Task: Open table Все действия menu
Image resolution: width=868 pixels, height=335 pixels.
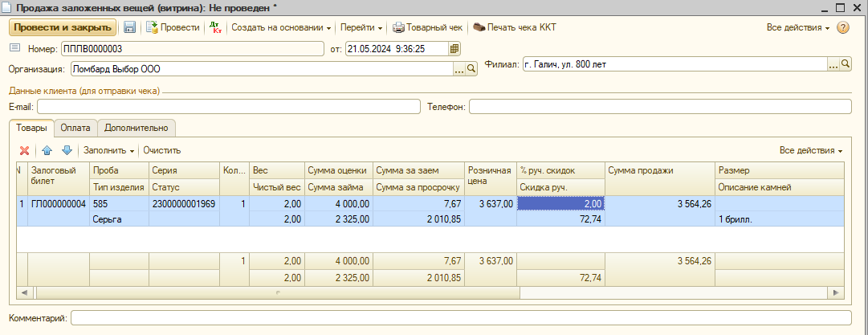Action: click(810, 150)
